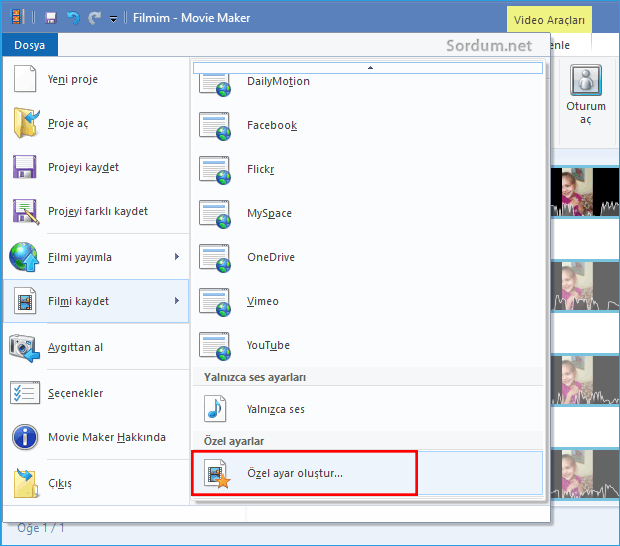Click the save icon in title bar

pos(51,18)
